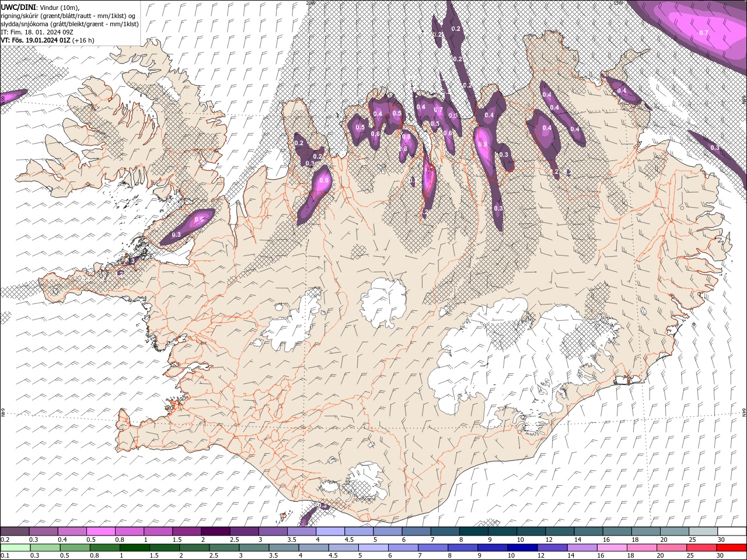
Task: Pick the lower-row rain swatch labeled 20
Action: 672,548
